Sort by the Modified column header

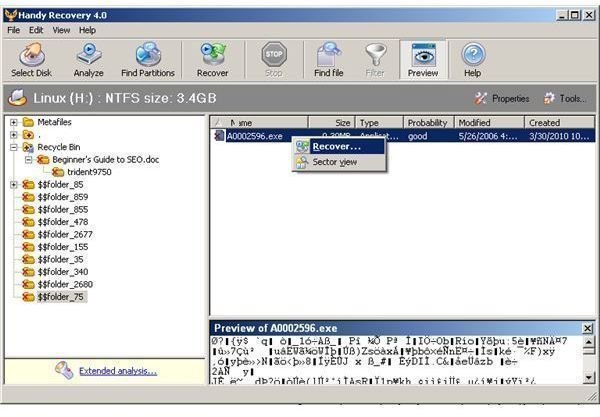click(x=489, y=123)
